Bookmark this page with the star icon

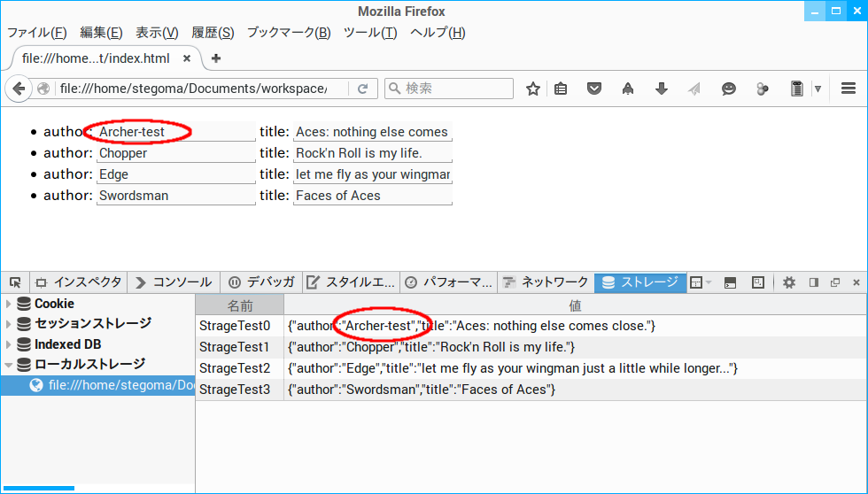tap(532, 89)
